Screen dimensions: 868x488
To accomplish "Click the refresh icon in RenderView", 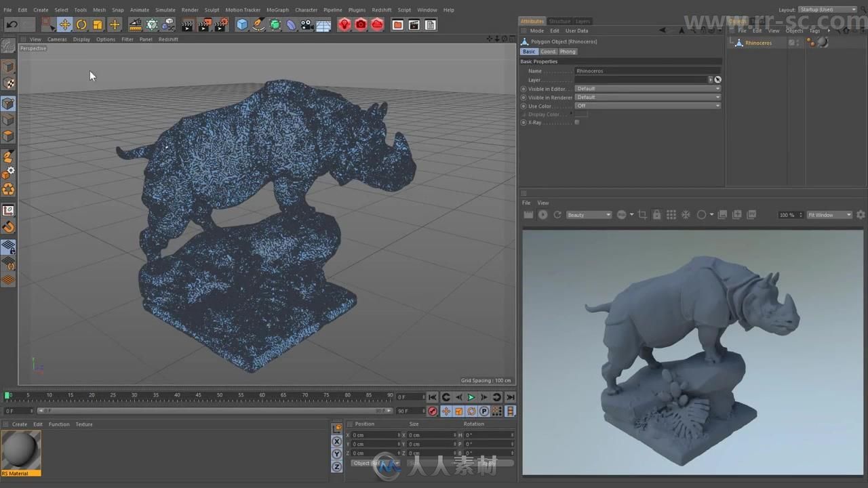I will [557, 215].
